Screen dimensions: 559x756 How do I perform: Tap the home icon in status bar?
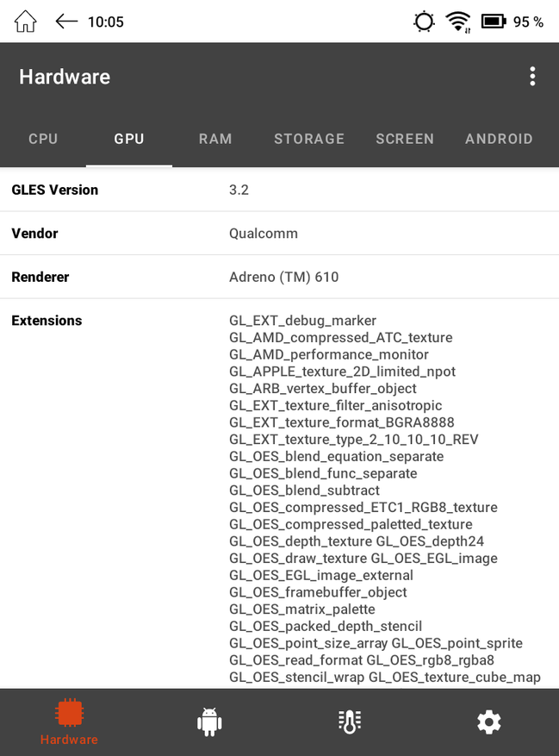coord(26,22)
